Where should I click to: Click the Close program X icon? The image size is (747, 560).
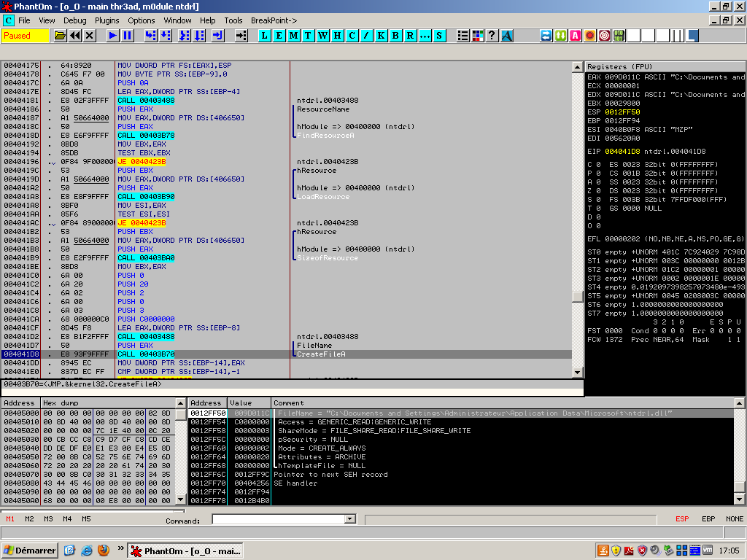click(90, 36)
